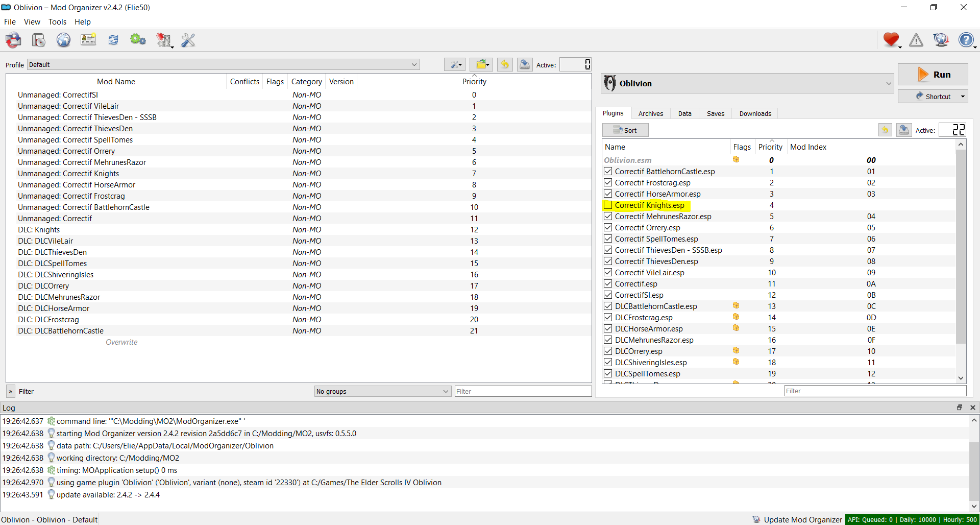Expand the mod list Filter panel arrow
The width and height of the screenshot is (980, 525).
pos(10,391)
